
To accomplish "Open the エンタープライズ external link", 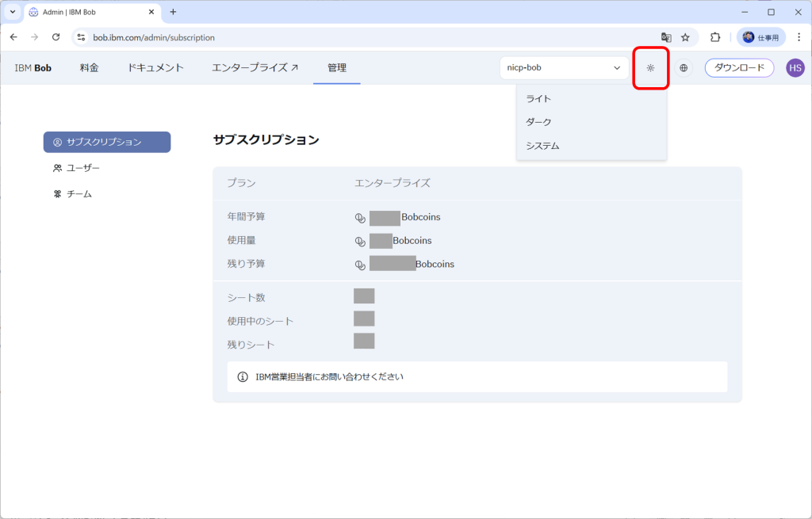I will 255,68.
